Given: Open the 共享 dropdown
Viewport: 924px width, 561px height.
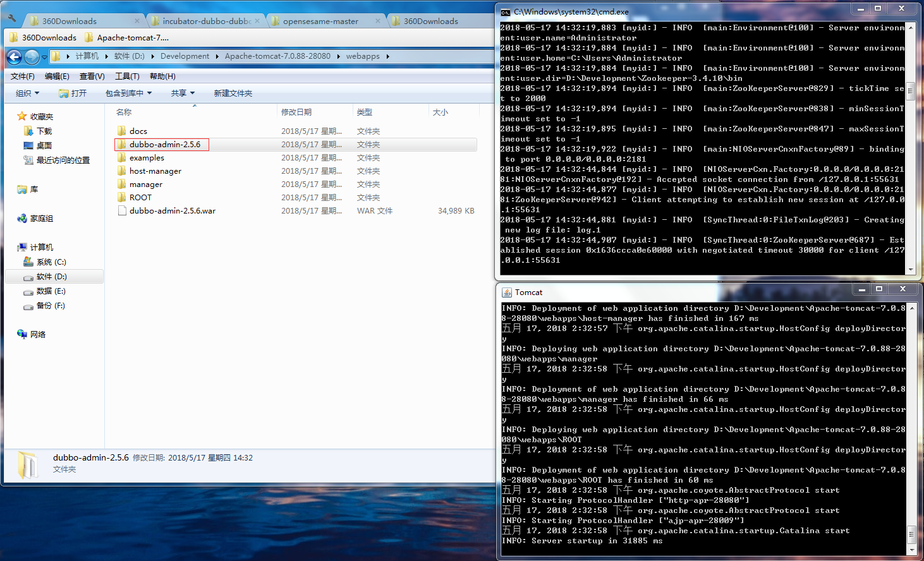Looking at the screenshot, I should [x=183, y=93].
